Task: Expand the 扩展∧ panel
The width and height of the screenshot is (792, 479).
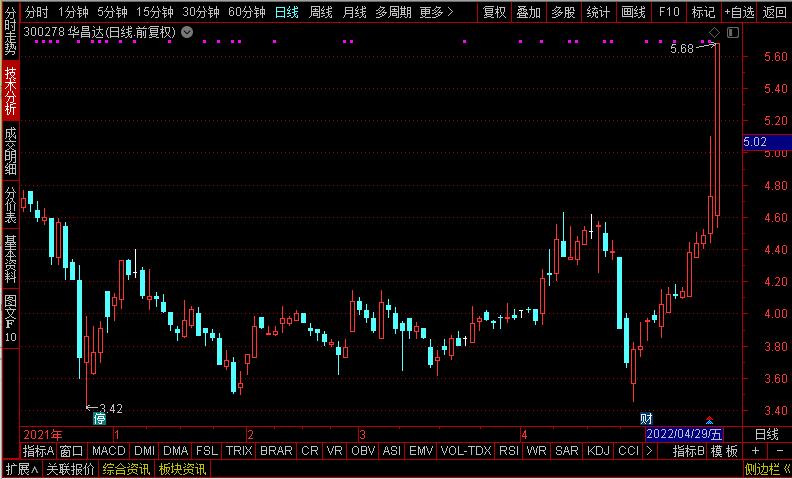Action: coord(22,469)
